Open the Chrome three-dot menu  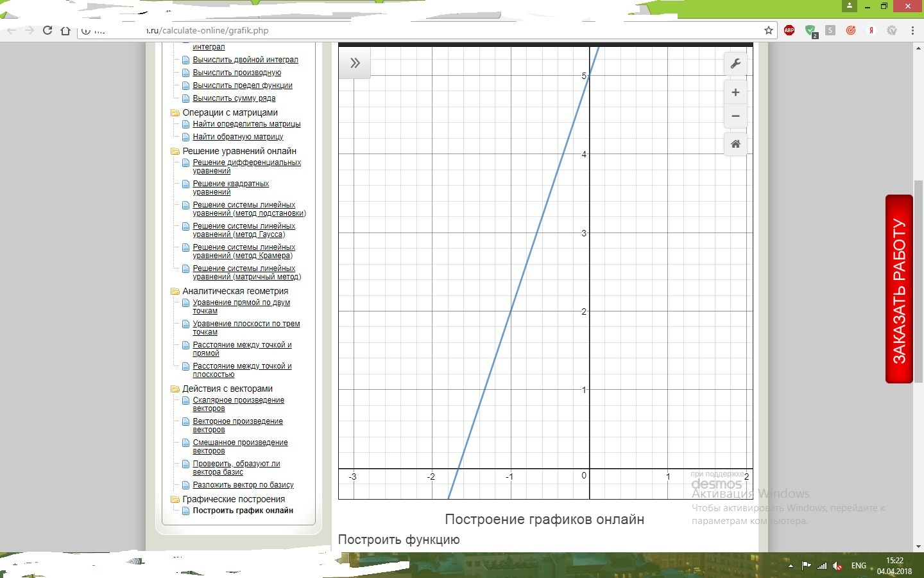pos(912,30)
